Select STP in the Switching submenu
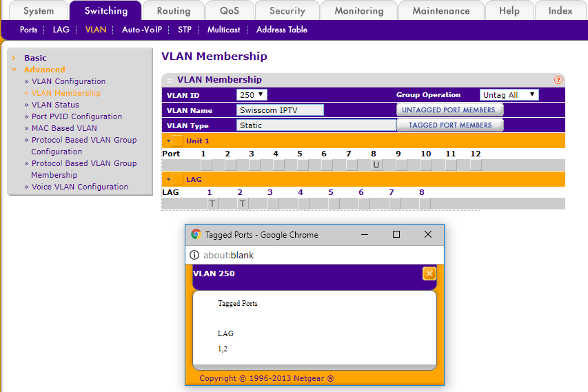588x392 pixels. [x=184, y=30]
